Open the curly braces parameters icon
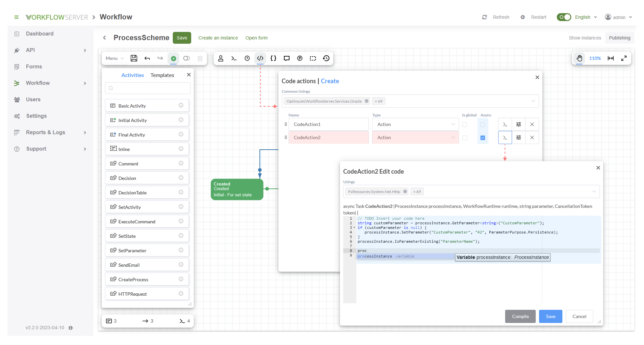This screenshot has height=345, width=644. tap(273, 58)
